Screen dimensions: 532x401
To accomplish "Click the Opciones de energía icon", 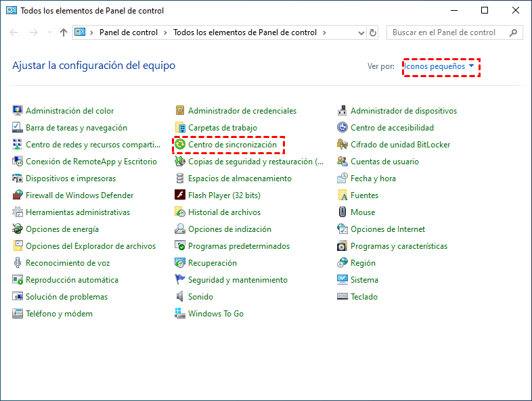I will point(18,229).
